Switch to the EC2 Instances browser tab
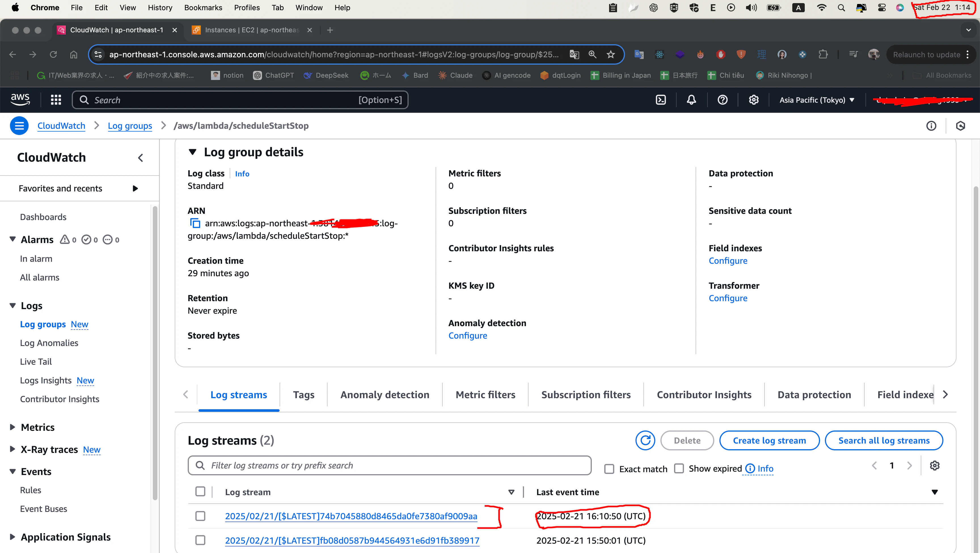Image resolution: width=980 pixels, height=553 pixels. [252, 30]
